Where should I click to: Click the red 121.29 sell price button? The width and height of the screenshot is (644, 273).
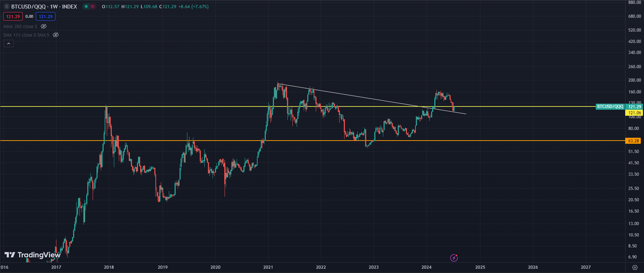pyautogui.click(x=13, y=16)
